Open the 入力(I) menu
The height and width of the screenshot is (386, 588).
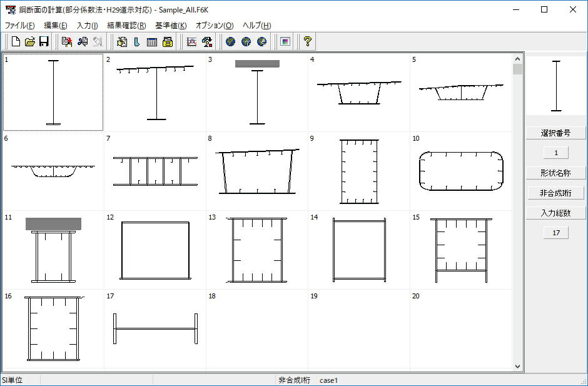[87, 26]
